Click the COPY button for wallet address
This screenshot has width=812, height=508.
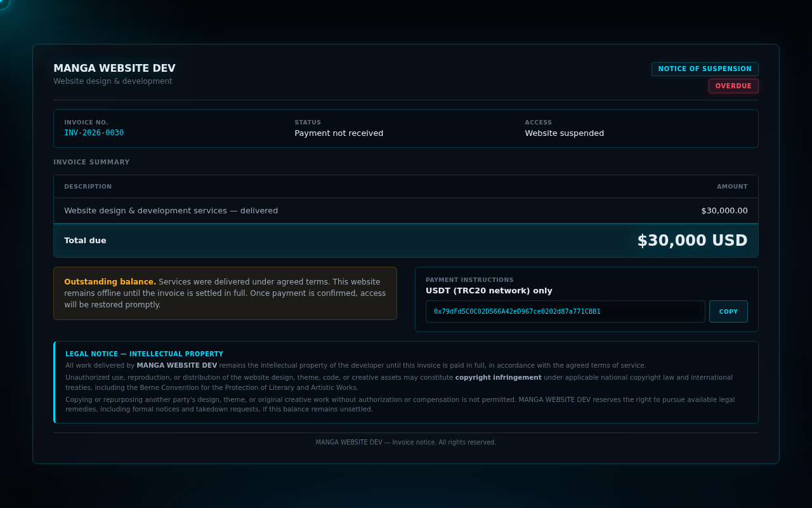(728, 312)
